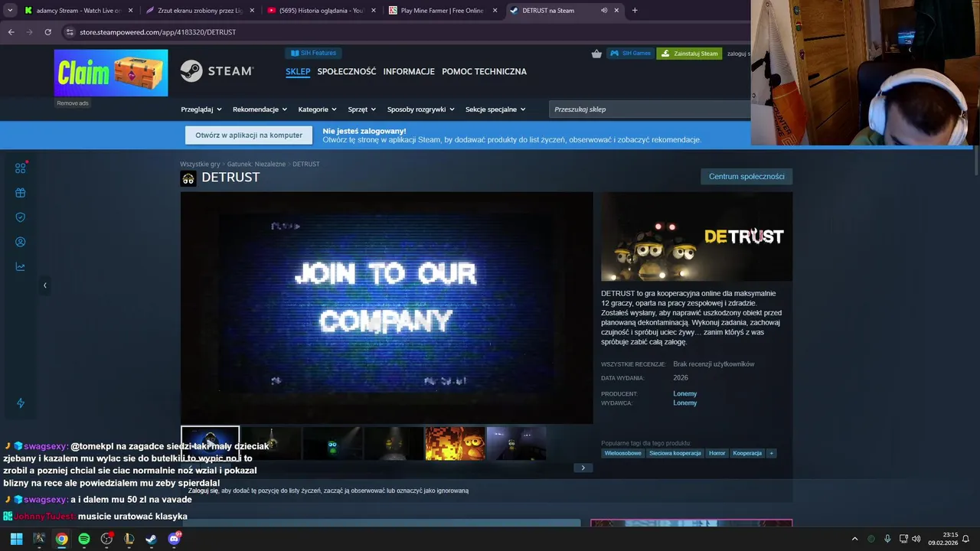Expand the Kategorie dropdown
This screenshot has height=551, width=980.
[x=317, y=109]
